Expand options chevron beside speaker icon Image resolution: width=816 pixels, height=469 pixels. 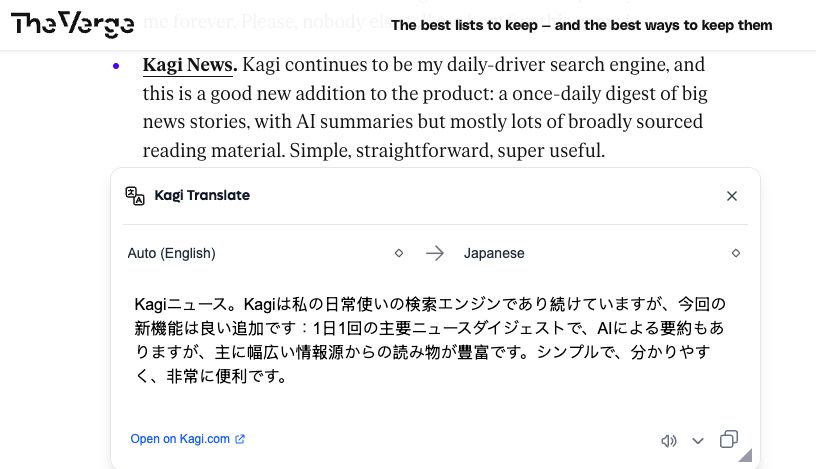tap(698, 440)
